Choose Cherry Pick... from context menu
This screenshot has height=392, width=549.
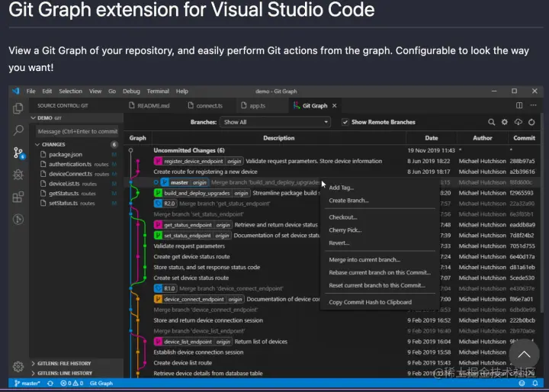[380, 230]
